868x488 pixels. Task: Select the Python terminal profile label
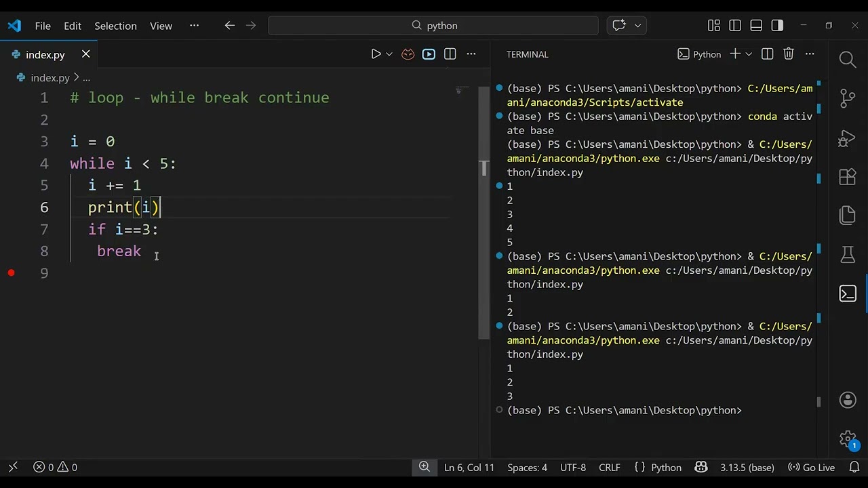click(699, 54)
